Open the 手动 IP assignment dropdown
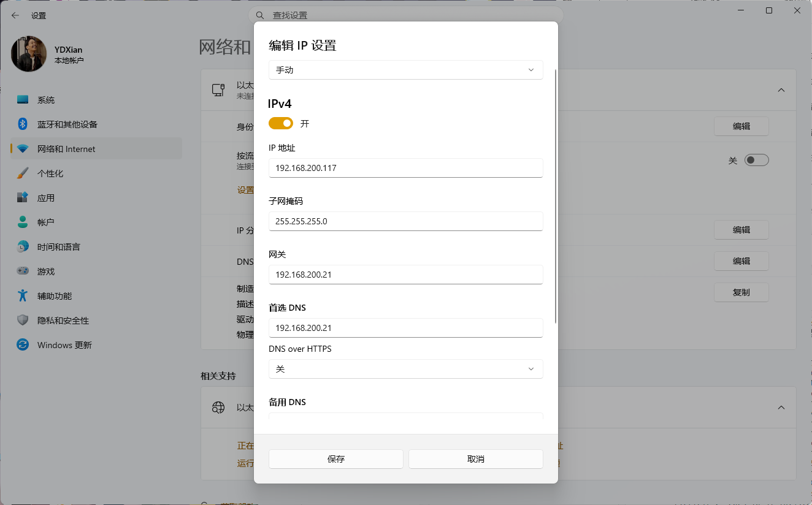 405,70
